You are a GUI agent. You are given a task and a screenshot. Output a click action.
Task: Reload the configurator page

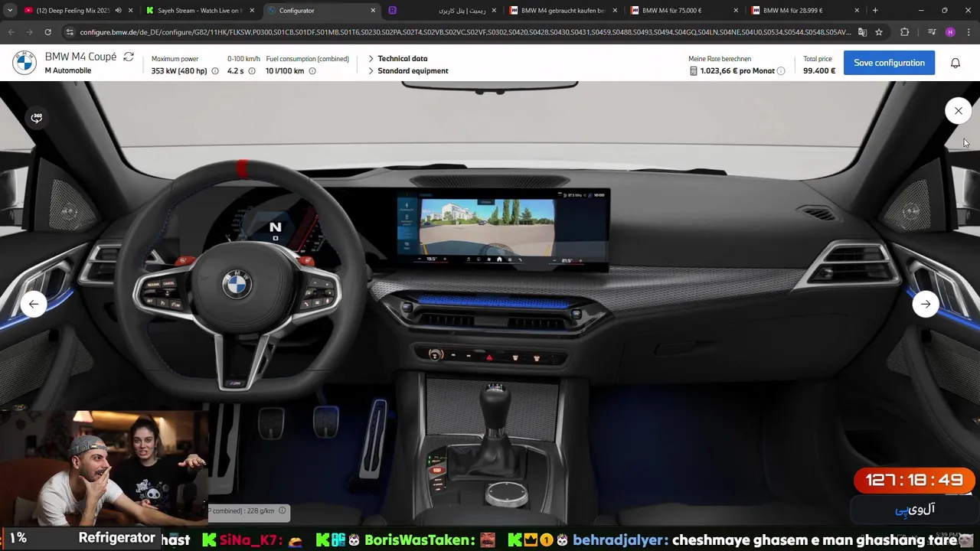click(x=47, y=32)
